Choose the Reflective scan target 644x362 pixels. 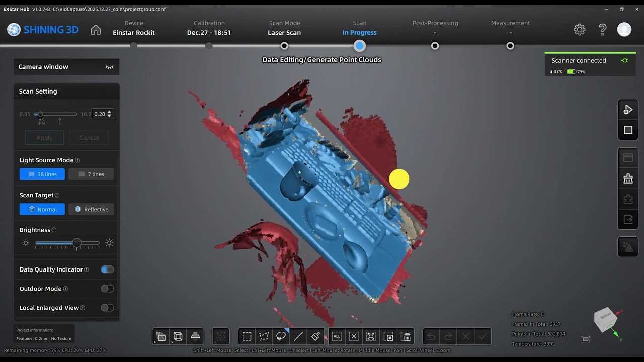pos(91,209)
